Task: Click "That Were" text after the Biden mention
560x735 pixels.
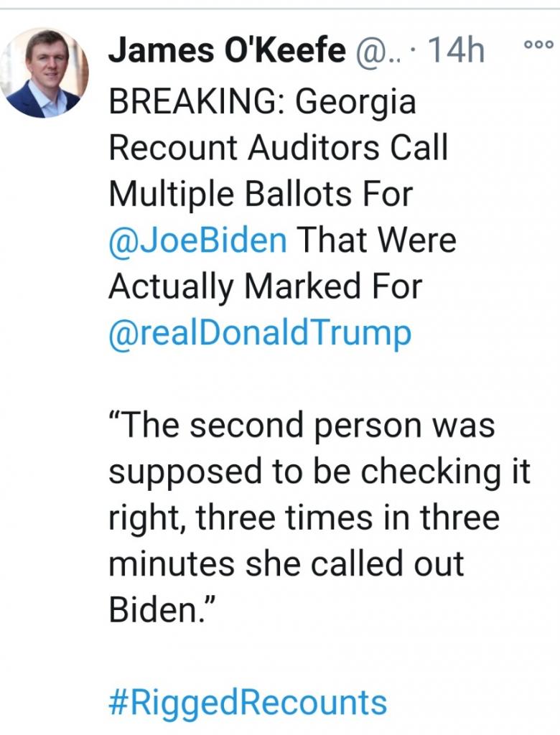Action: [376, 240]
